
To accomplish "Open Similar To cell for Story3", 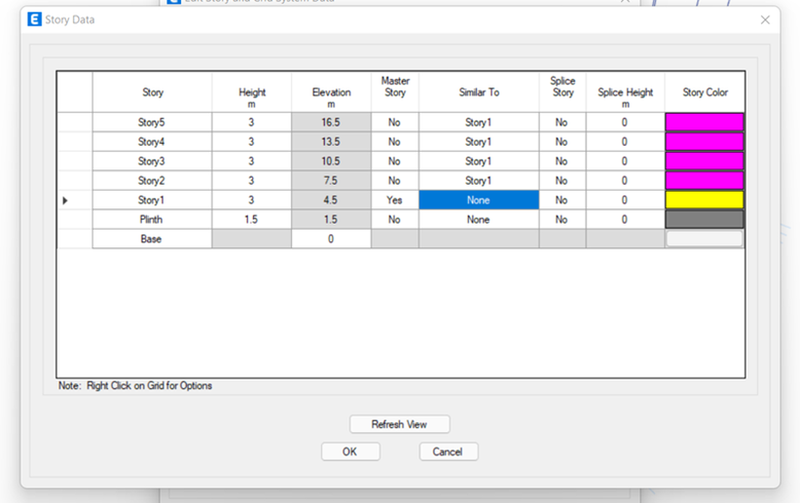I will click(x=479, y=161).
